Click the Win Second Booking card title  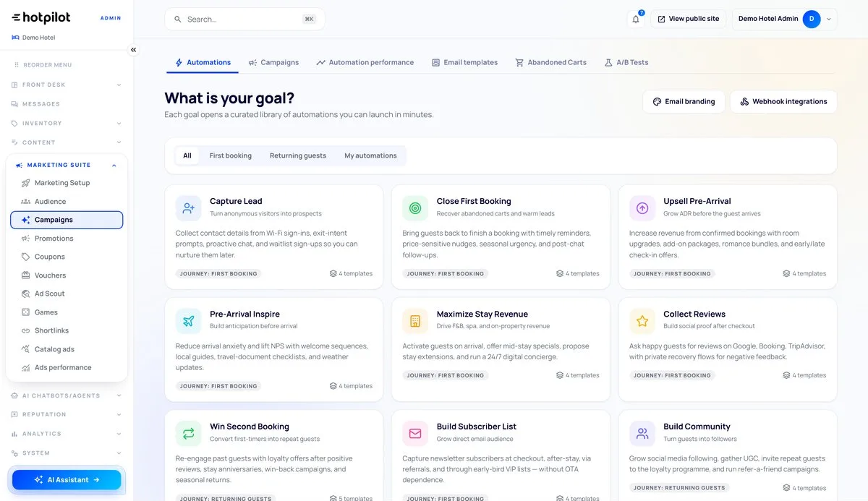coord(250,427)
